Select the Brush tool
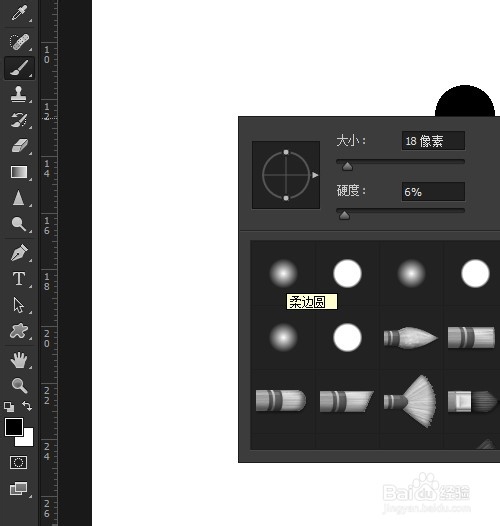Screen dimensions: 500x526 click(x=19, y=68)
